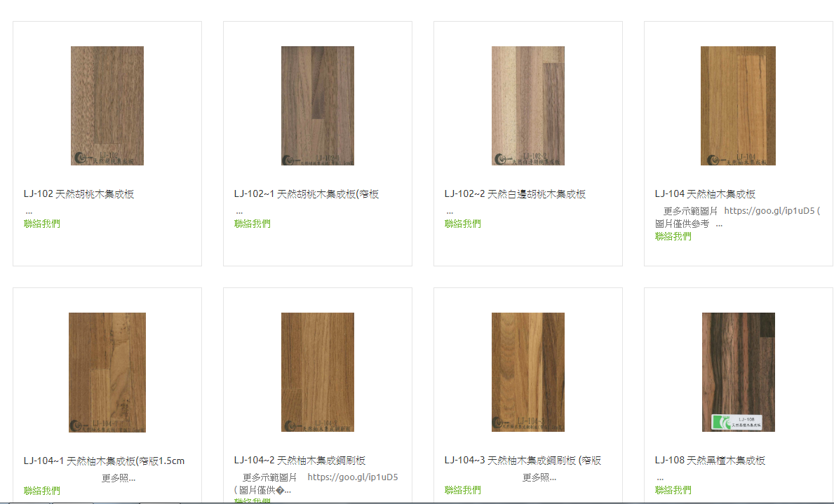View the LJ-104~1 narrow teak board image
The image size is (834, 504).
[x=107, y=372]
